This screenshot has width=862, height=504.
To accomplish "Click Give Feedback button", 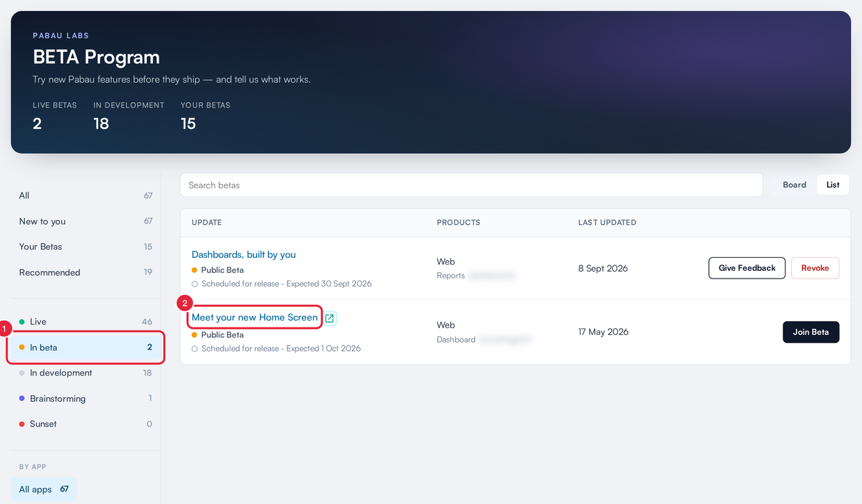I will [x=747, y=268].
